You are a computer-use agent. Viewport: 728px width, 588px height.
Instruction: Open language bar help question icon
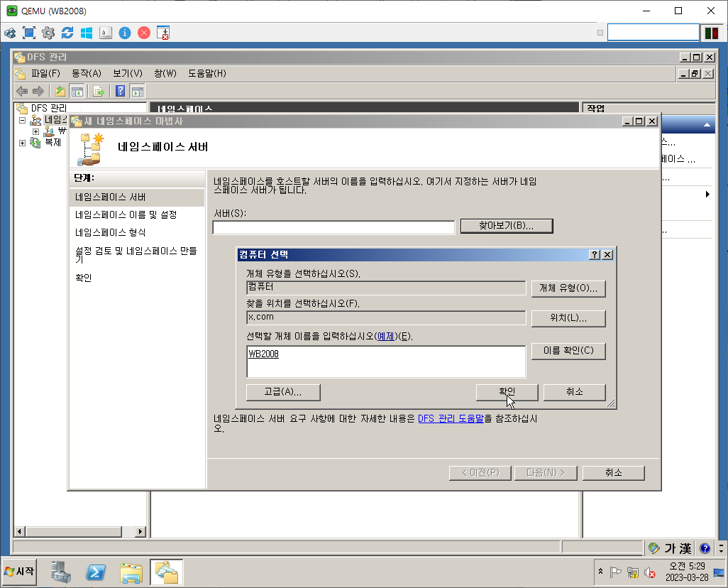pyautogui.click(x=705, y=548)
